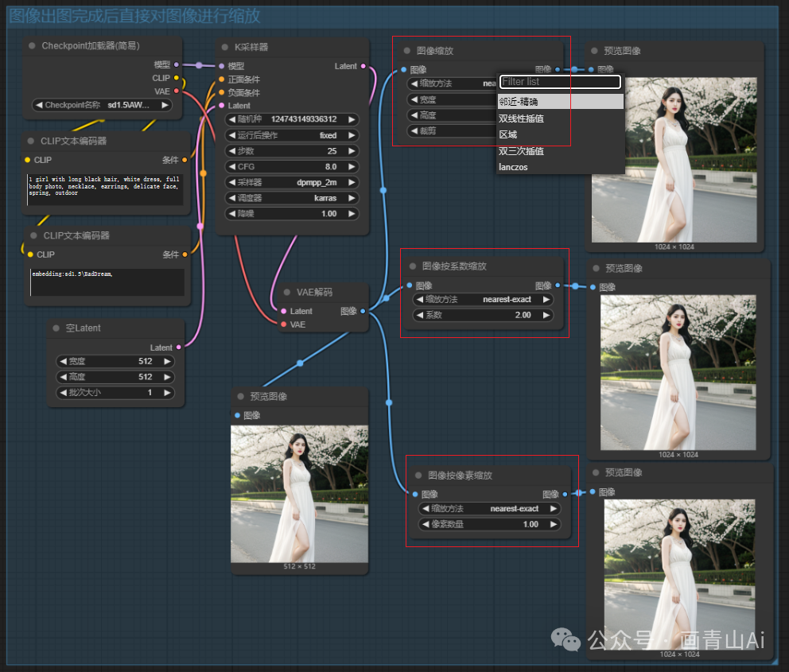Collapse the 图像按像素缩放 node via its dot
This screenshot has width=789, height=672.
(x=418, y=476)
